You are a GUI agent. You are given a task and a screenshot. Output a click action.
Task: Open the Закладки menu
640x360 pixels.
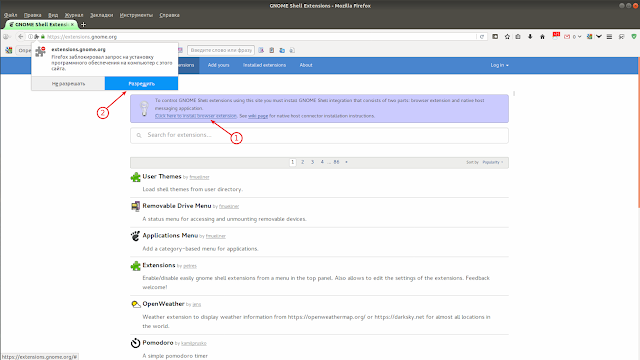click(x=101, y=15)
